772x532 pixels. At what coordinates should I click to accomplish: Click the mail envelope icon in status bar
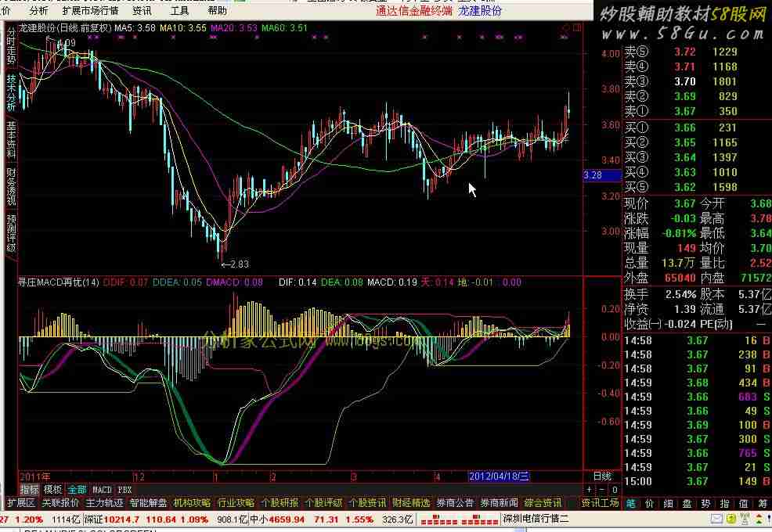[x=717, y=519]
